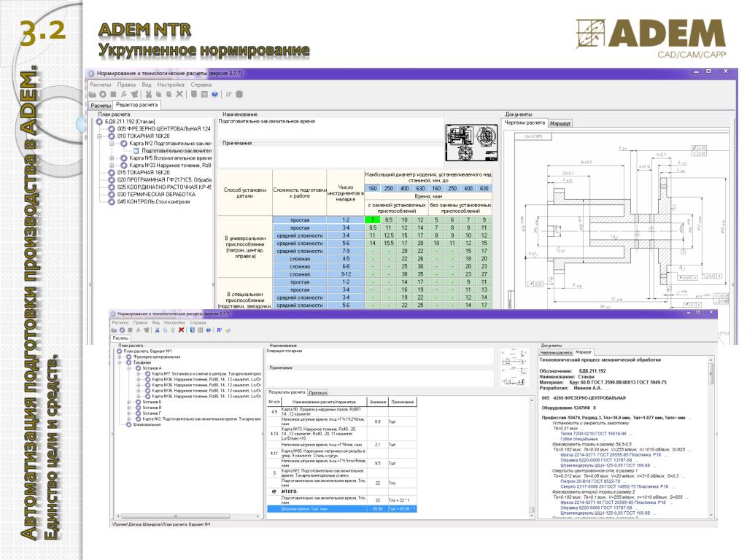
Task: Click copy icon in lower window toolbar
Action: coord(166,330)
